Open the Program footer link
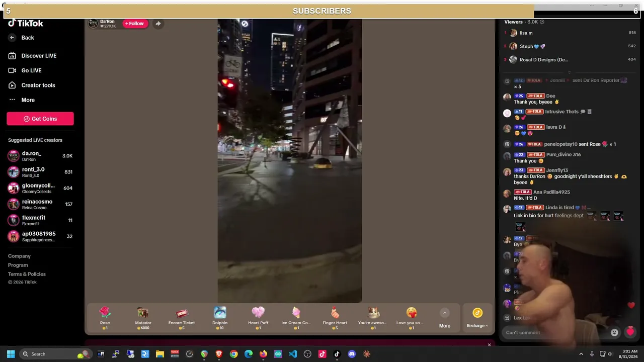Screen dimensions: 644x362 pos(18,265)
